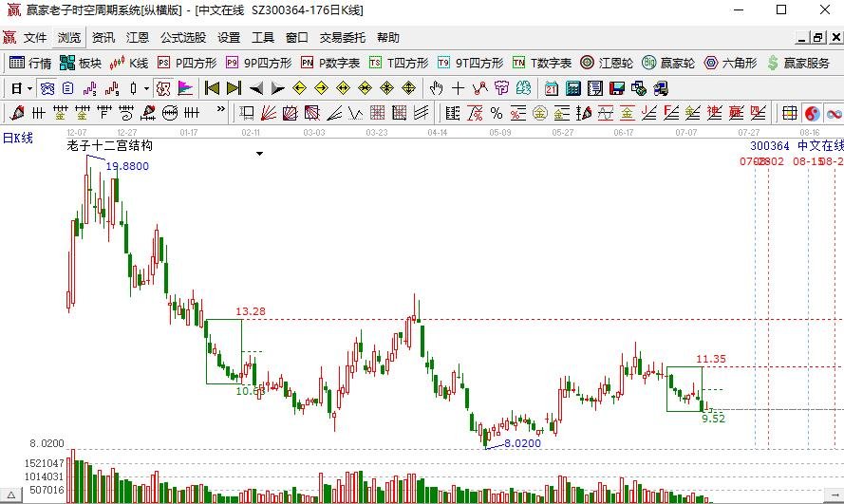
Task: Open the 板块 sectors view
Action: point(81,63)
